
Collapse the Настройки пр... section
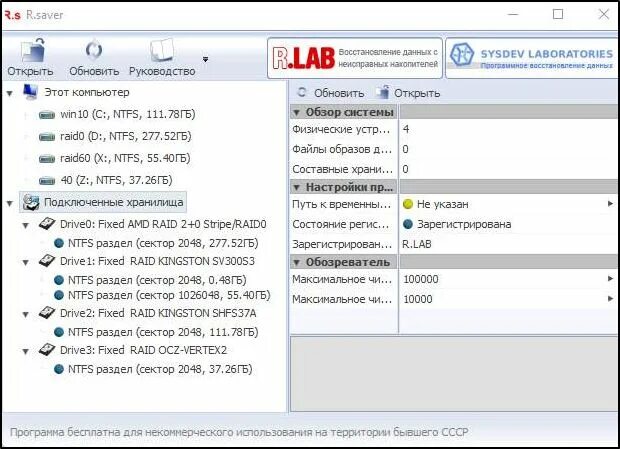(297, 187)
